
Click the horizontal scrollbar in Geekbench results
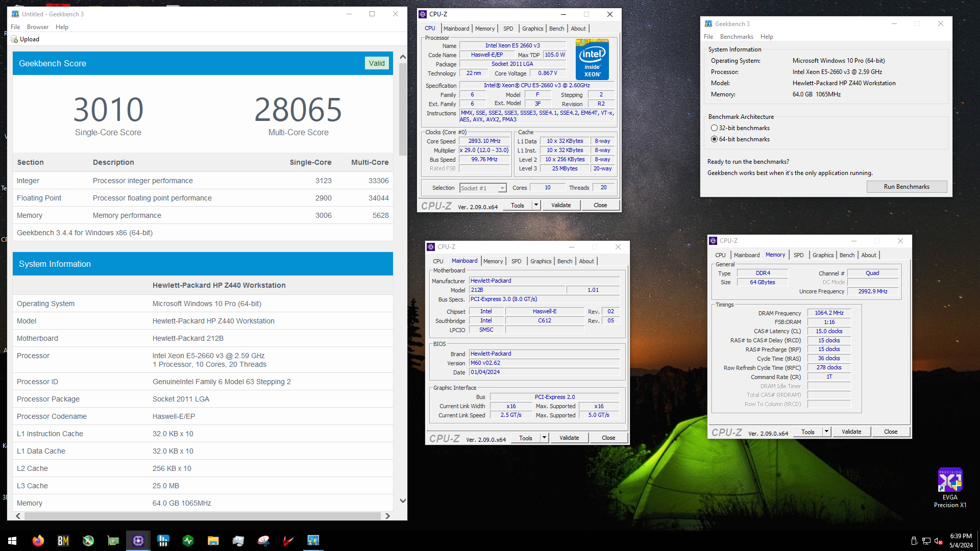click(203, 516)
